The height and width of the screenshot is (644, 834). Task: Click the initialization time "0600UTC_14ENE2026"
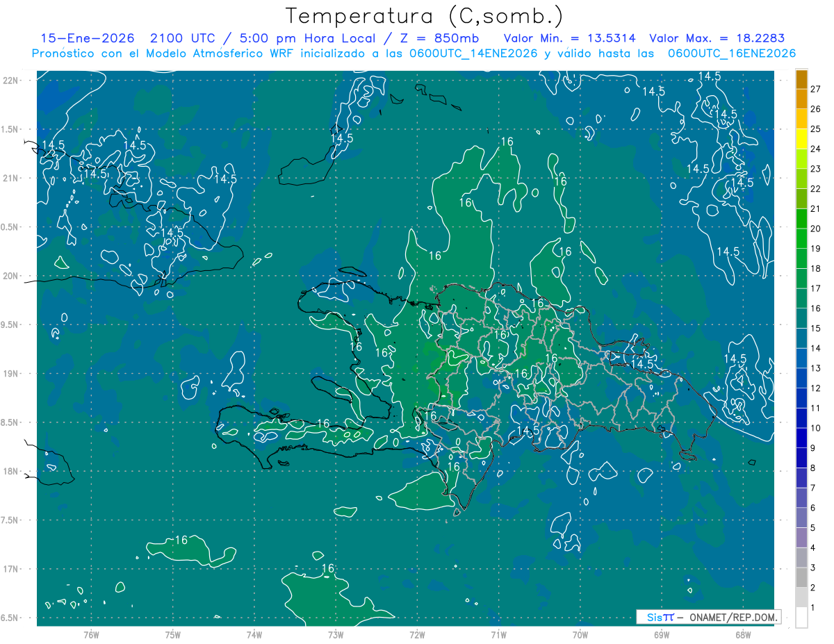point(473,53)
